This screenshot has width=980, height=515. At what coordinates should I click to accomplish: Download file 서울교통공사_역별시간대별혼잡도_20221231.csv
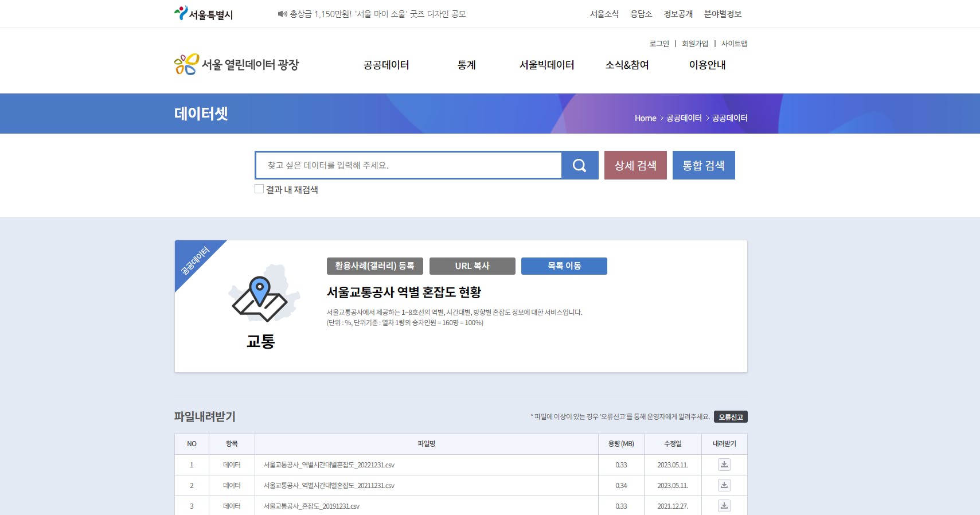coord(724,465)
